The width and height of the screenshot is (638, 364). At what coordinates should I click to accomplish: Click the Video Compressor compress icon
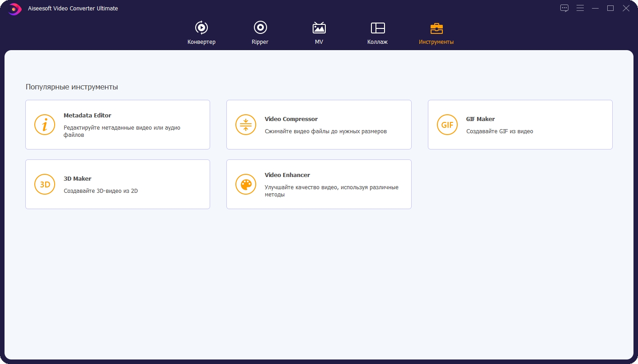(x=246, y=125)
